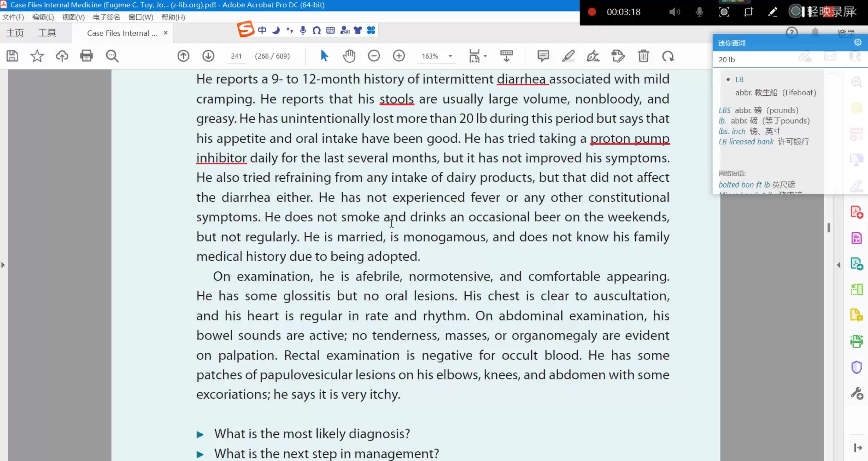Toggle recorder microphone
Viewport: 868px width, 461px height.
[x=699, y=12]
